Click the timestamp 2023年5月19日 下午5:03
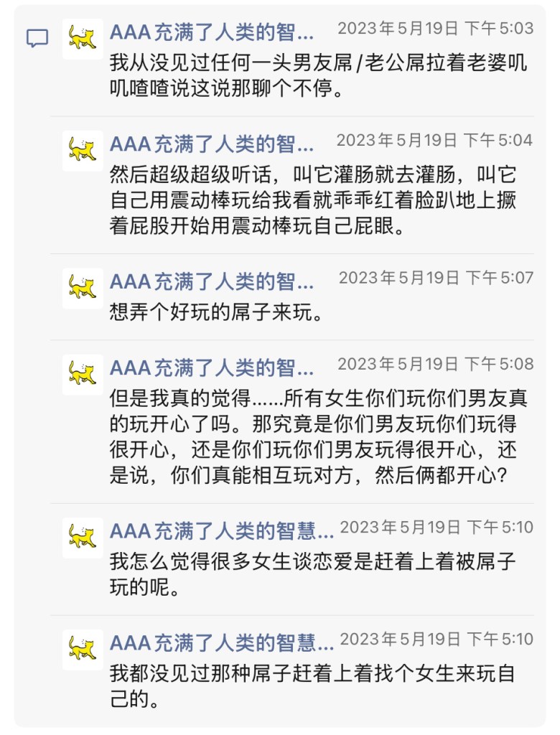Image resolution: width=560 pixels, height=735 pixels. point(435,29)
